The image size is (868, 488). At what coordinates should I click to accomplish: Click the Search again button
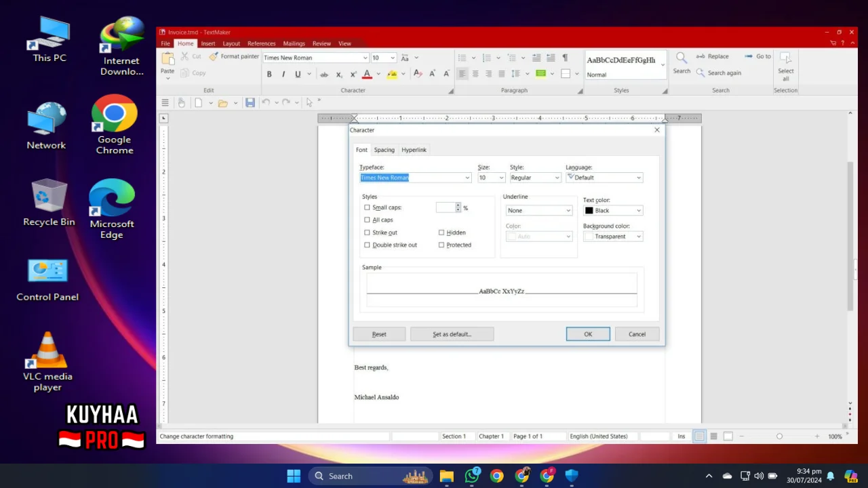719,73
